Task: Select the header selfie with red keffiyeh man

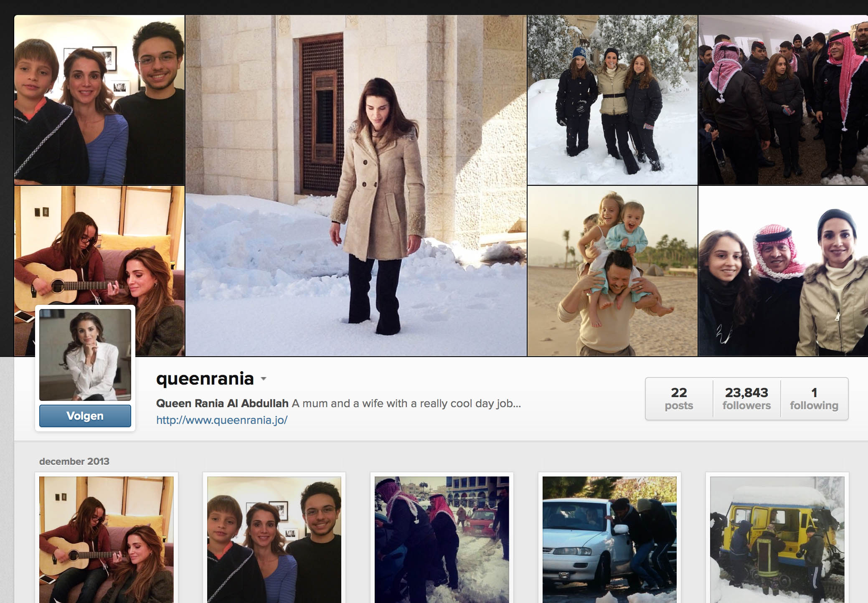Action: tap(783, 271)
